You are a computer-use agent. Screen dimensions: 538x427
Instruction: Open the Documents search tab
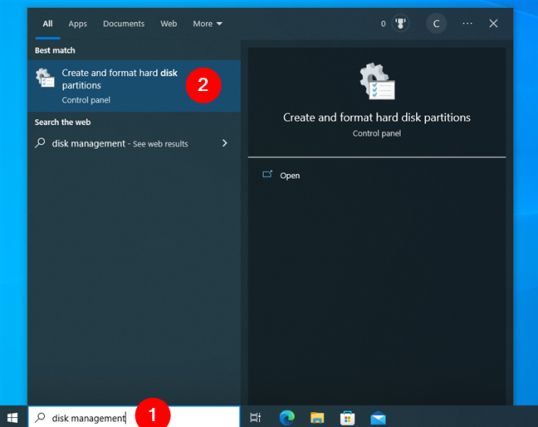[124, 24]
